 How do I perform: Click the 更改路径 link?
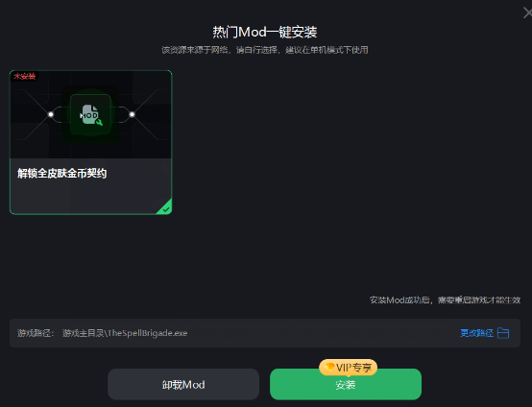pos(476,333)
